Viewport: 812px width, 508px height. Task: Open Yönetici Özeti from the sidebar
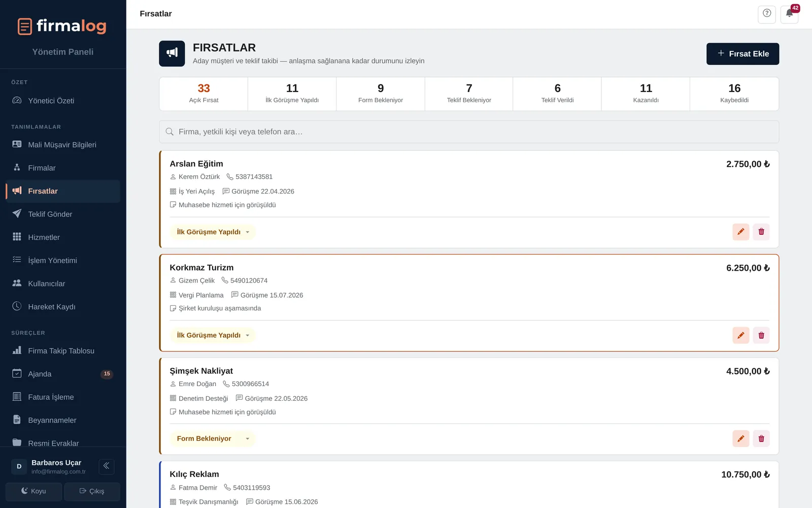tap(63, 101)
